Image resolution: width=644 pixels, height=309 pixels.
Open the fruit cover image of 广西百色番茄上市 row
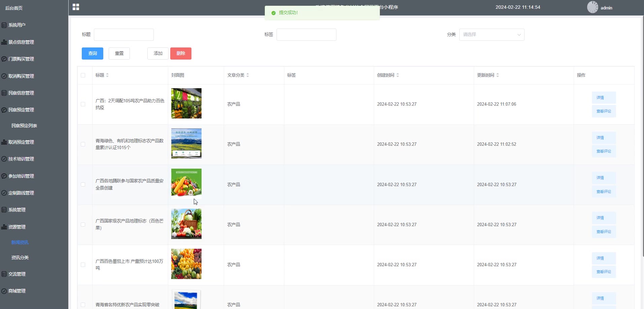(x=186, y=264)
